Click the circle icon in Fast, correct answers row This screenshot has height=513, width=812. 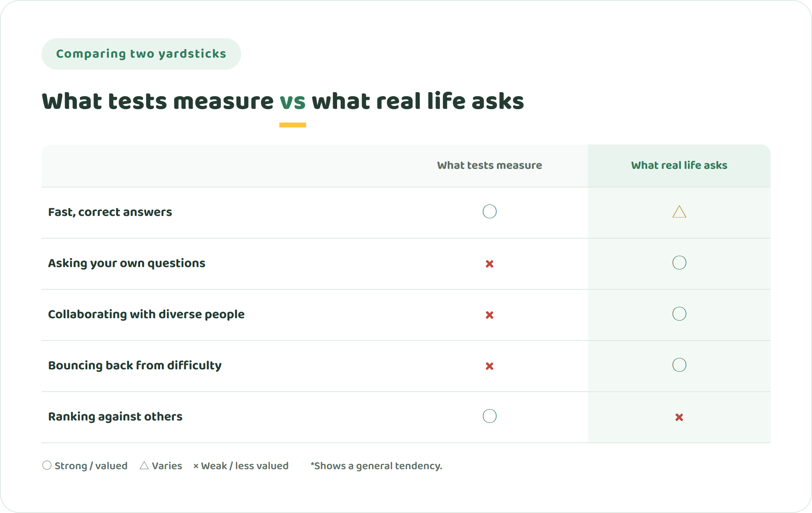coord(490,211)
